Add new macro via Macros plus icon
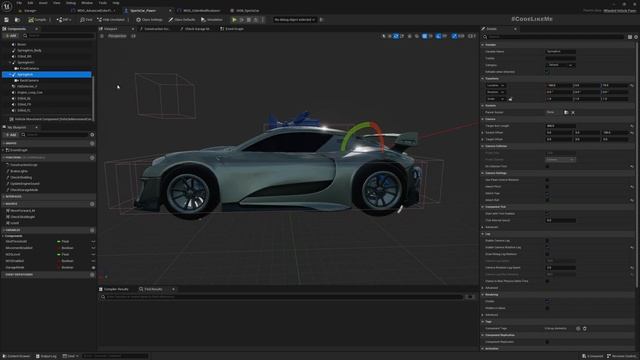 [92, 204]
